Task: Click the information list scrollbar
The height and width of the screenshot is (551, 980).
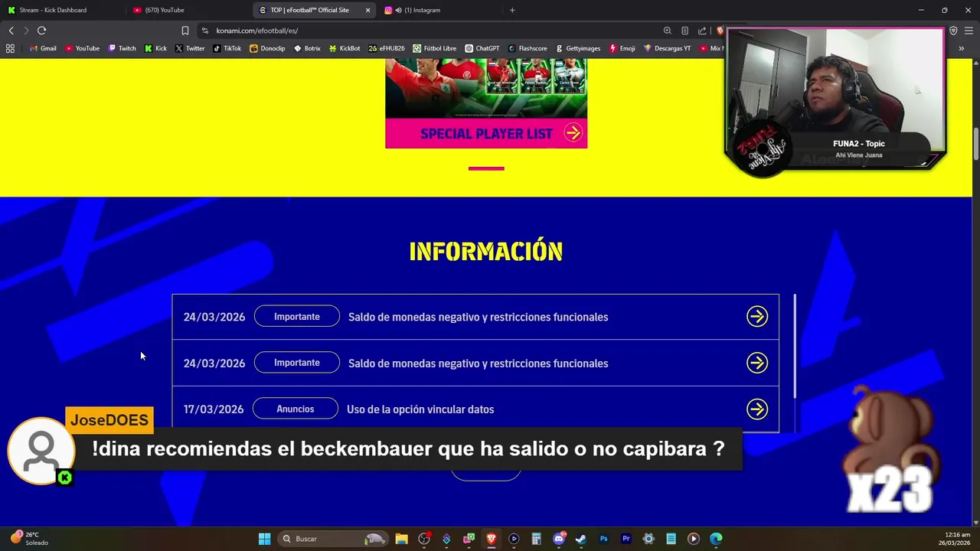Action: pyautogui.click(x=795, y=346)
